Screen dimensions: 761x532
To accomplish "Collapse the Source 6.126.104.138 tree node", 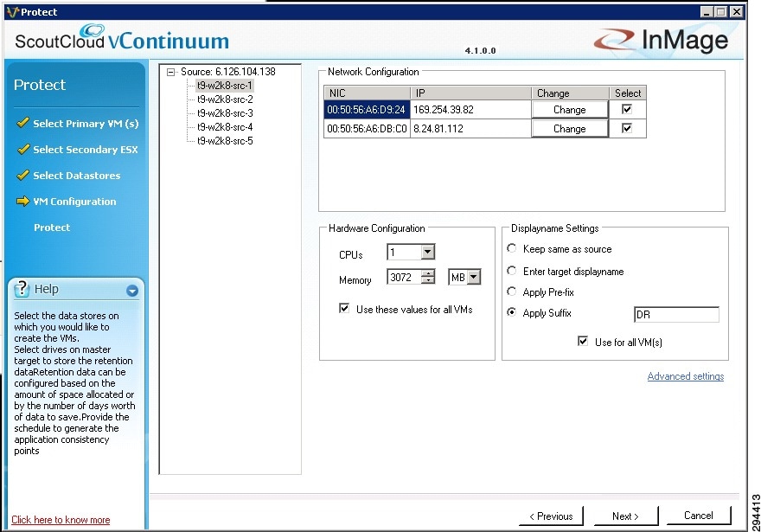I will click(x=170, y=73).
